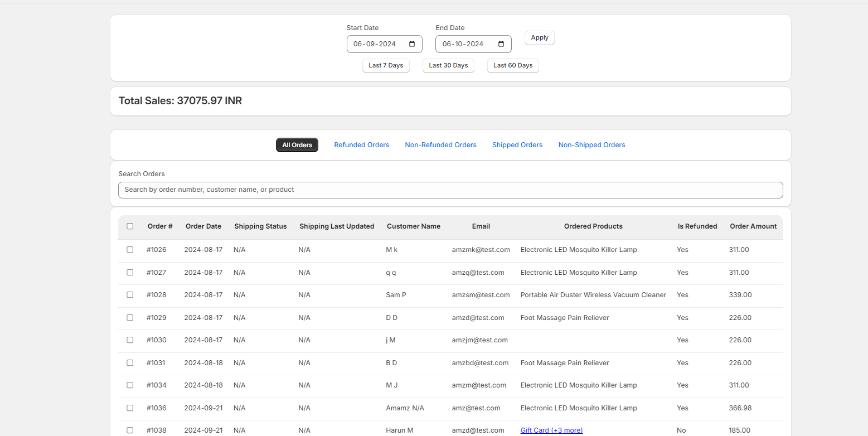Click Portable Air Duster Wireless Vacuum Cleaner
Screen dimensions: 868x436
pyautogui.click(x=593, y=295)
